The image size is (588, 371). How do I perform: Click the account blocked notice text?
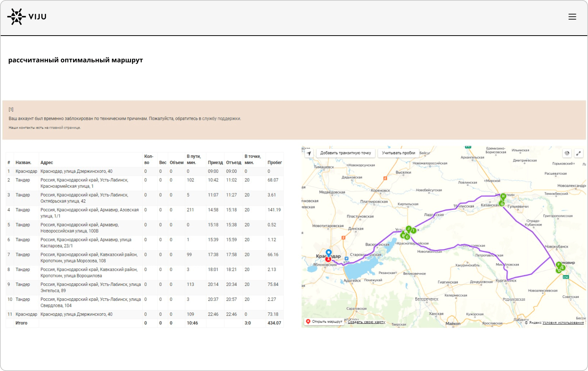click(x=125, y=118)
